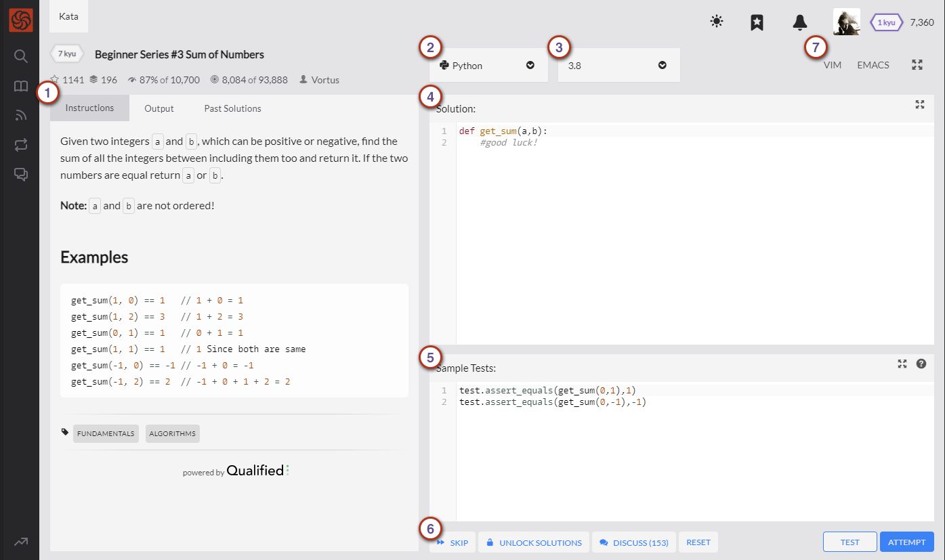Click UNLOCK SOLUTIONS button

(x=534, y=542)
